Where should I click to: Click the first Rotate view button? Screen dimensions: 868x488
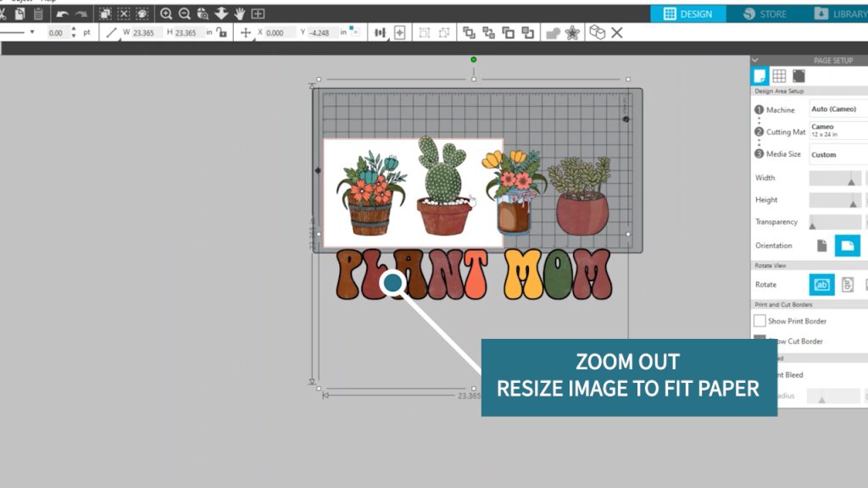[821, 285]
